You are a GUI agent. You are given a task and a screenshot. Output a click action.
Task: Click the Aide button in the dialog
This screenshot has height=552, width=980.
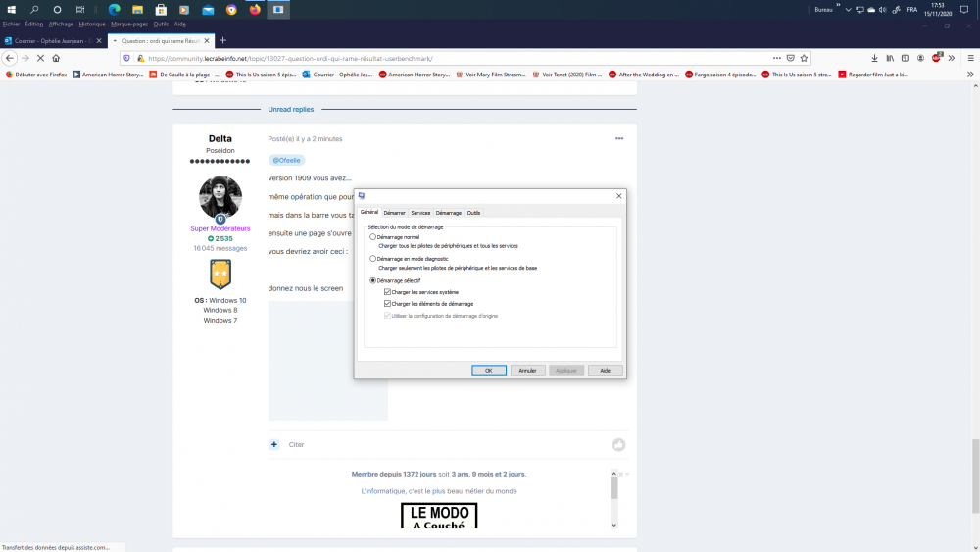605,370
